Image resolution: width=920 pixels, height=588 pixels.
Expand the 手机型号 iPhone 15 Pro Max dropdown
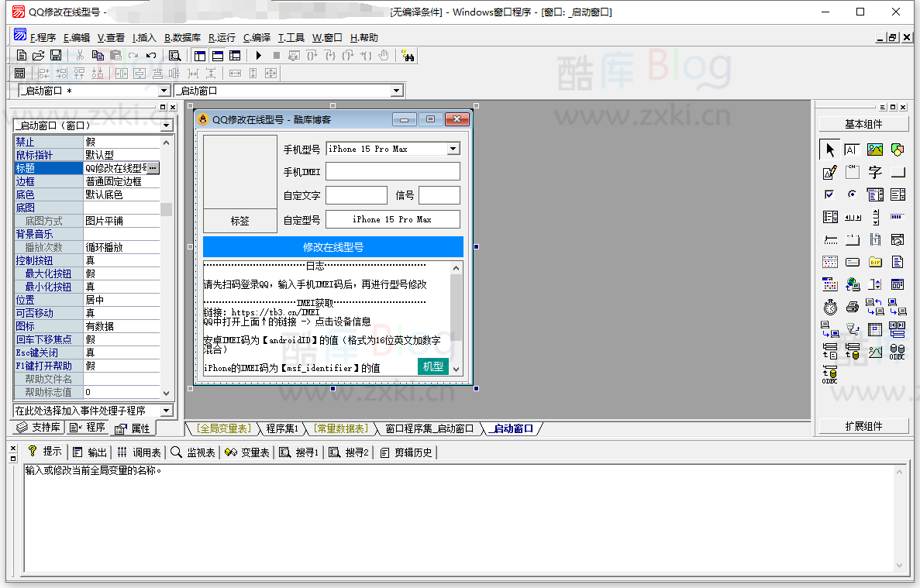tap(453, 149)
